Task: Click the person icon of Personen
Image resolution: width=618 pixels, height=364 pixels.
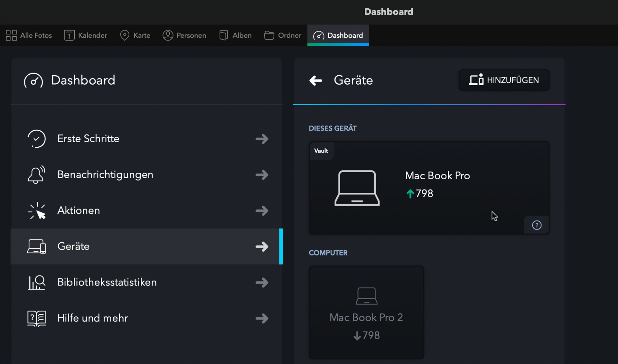Action: (168, 35)
